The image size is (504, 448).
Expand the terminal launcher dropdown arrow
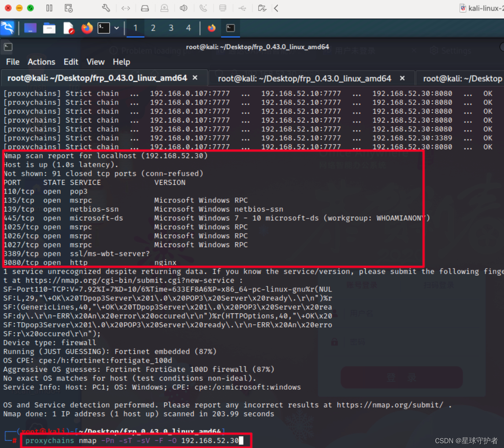pyautogui.click(x=116, y=28)
